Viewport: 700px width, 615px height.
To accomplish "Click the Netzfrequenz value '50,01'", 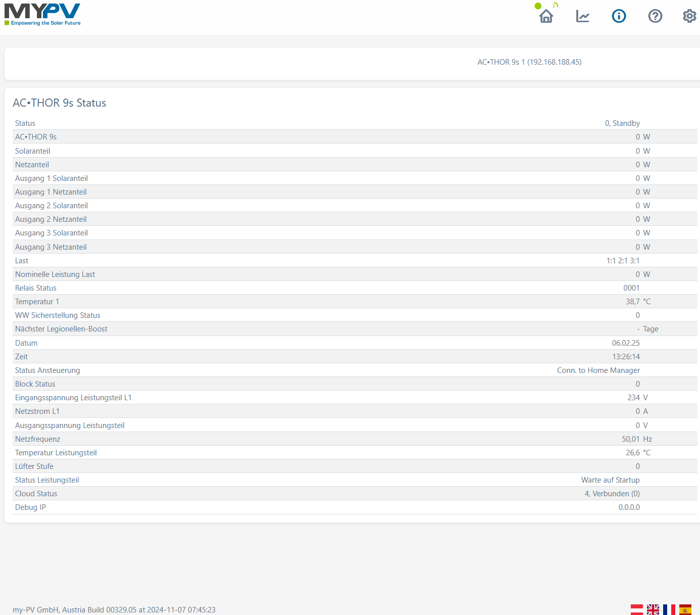I will coord(631,439).
